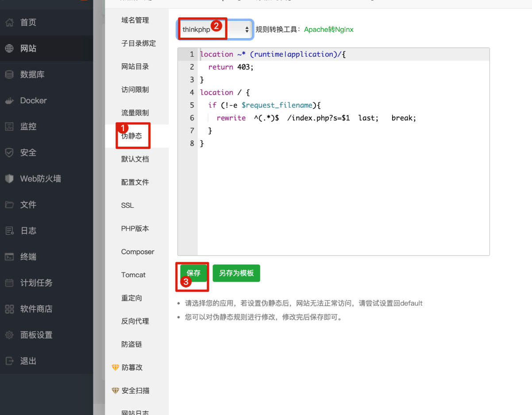
Task: Open the database stack icon
Action: click(x=9, y=74)
